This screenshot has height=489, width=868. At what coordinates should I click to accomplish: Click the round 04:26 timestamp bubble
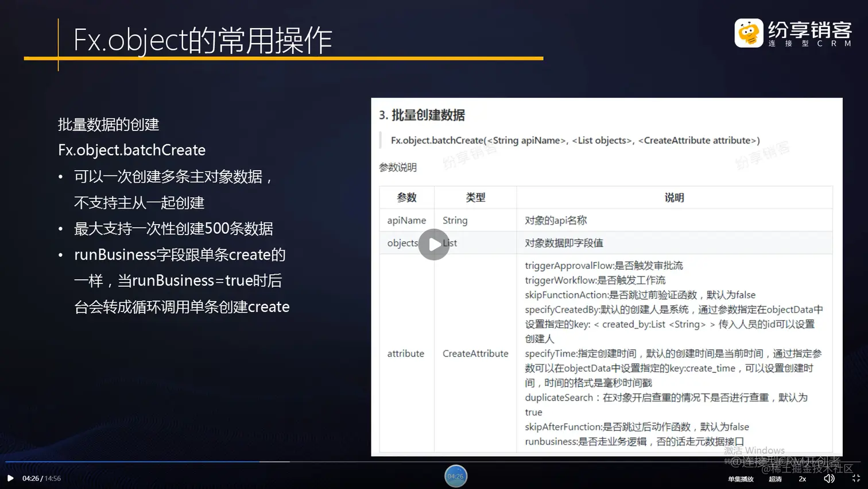click(456, 476)
